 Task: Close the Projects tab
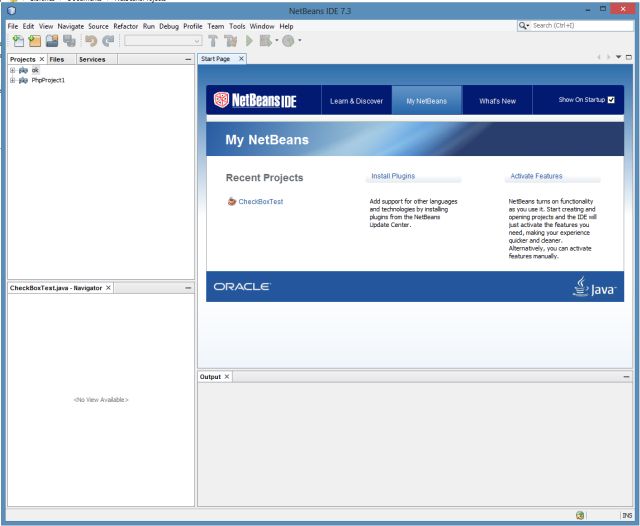coord(42,60)
